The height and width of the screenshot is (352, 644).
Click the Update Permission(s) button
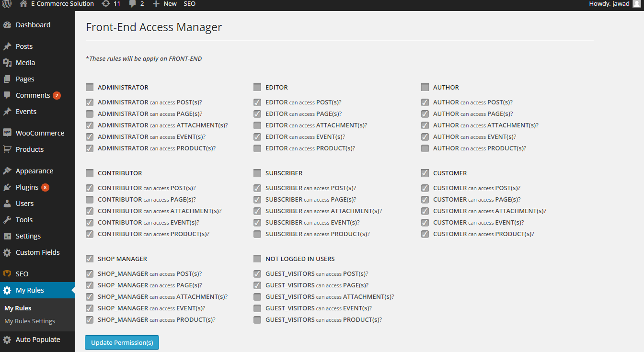point(122,342)
